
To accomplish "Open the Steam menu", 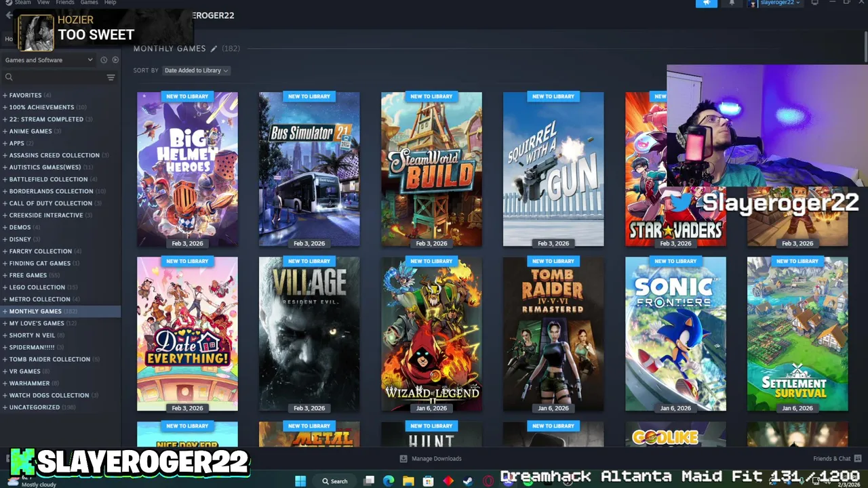I will (x=22, y=3).
